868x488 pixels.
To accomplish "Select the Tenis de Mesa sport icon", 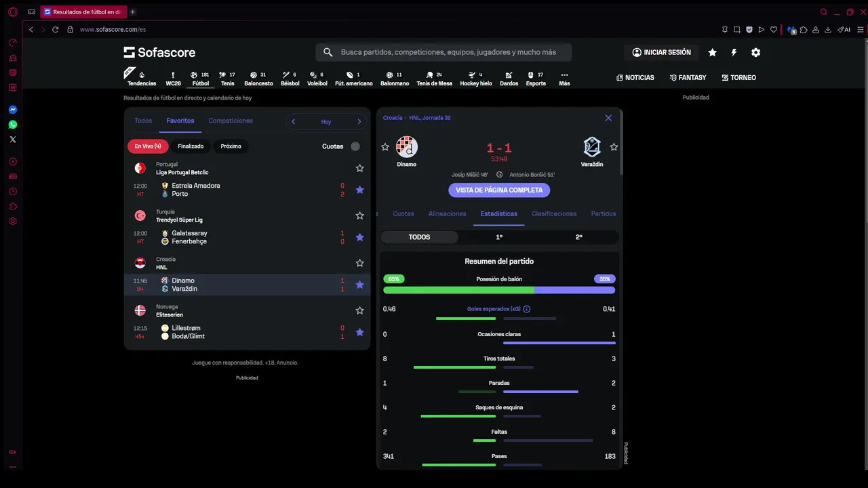I will point(434,79).
